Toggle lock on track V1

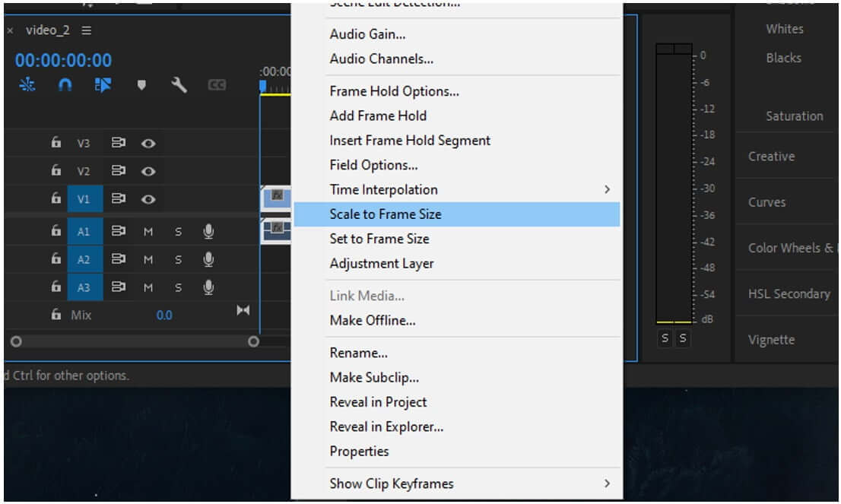(x=56, y=198)
